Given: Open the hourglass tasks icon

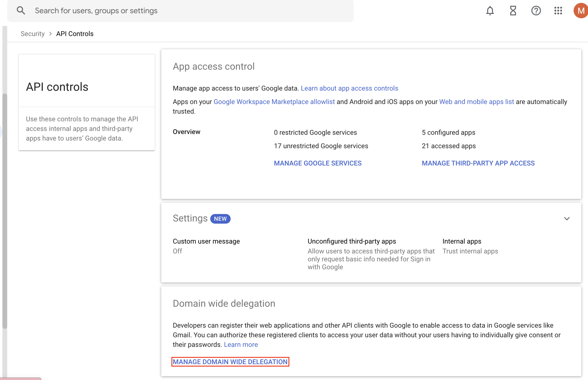Looking at the screenshot, I should click(513, 11).
